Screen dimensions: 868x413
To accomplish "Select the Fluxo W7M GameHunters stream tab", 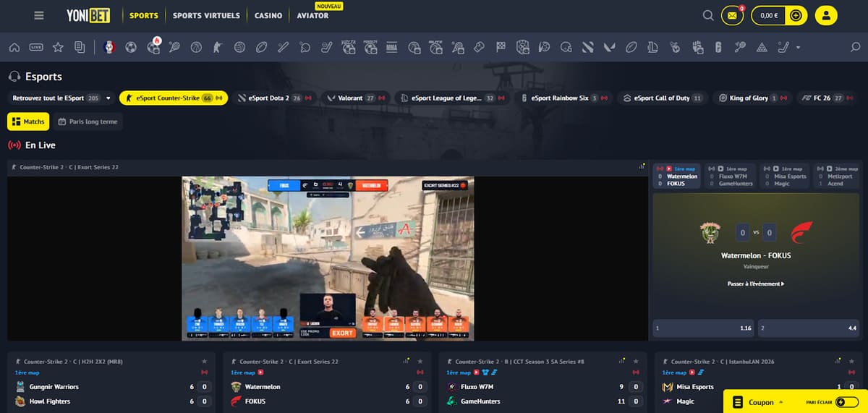I will click(731, 176).
